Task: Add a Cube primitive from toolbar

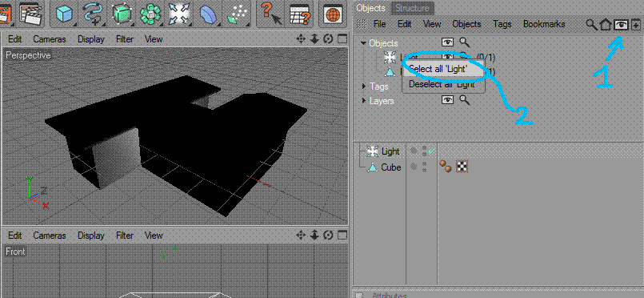Action: (65, 14)
